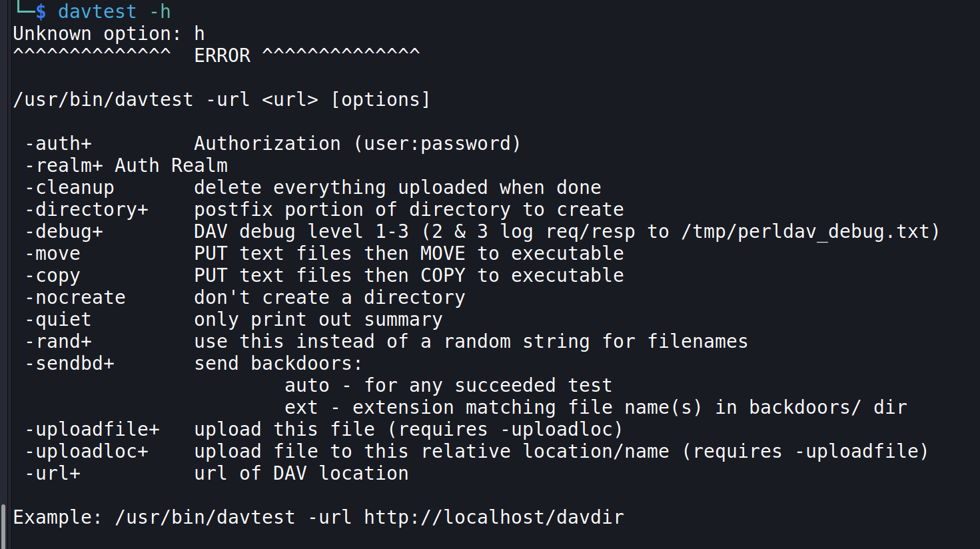Click the -uploadfile+ option flag
This screenshot has height=549, width=980.
92,430
